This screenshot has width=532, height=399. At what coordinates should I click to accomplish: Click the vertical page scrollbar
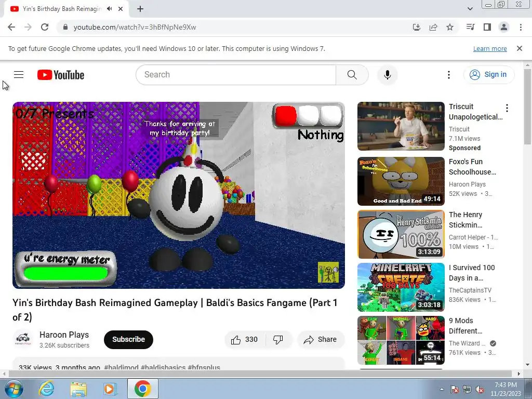[x=528, y=107]
